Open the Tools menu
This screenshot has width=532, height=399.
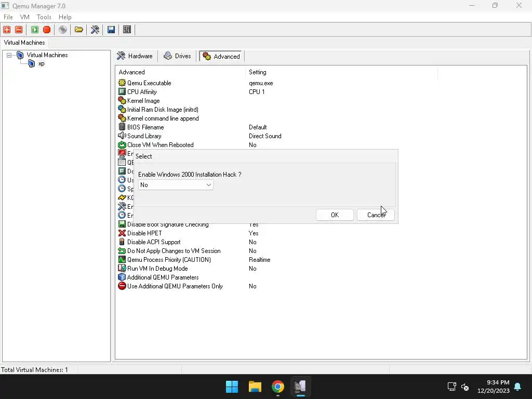44,17
